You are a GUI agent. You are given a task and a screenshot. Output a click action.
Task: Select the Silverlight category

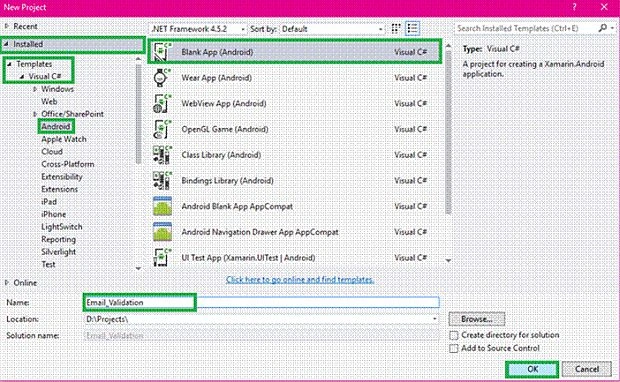(x=59, y=252)
